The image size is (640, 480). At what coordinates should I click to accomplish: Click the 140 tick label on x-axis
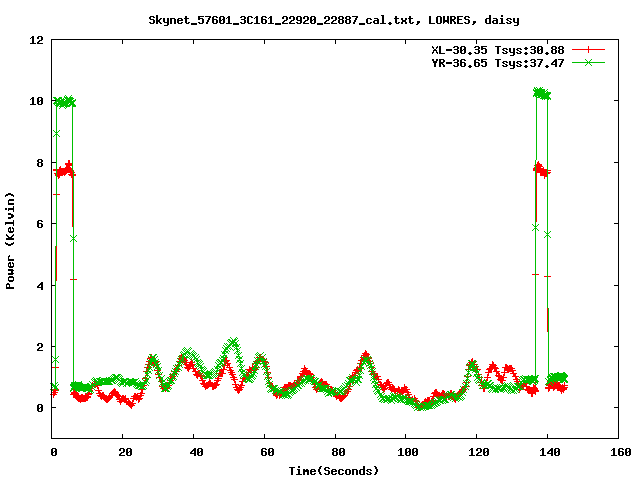[x=546, y=452]
